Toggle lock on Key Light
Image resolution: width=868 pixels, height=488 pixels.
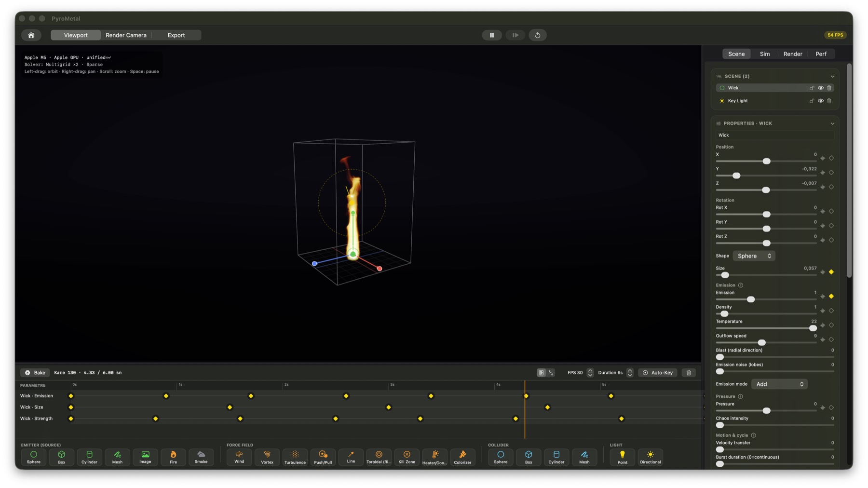pyautogui.click(x=812, y=101)
